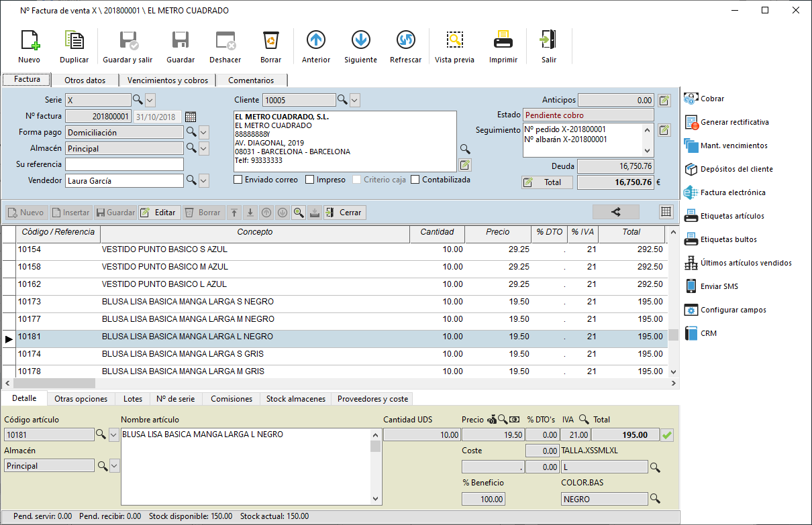Image resolution: width=812 pixels, height=525 pixels.
Task: Go to previous invoice with Anterior
Action: [x=316, y=46]
